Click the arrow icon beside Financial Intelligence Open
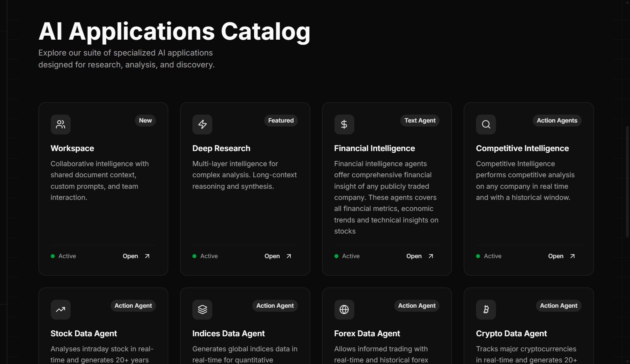 [x=431, y=256]
